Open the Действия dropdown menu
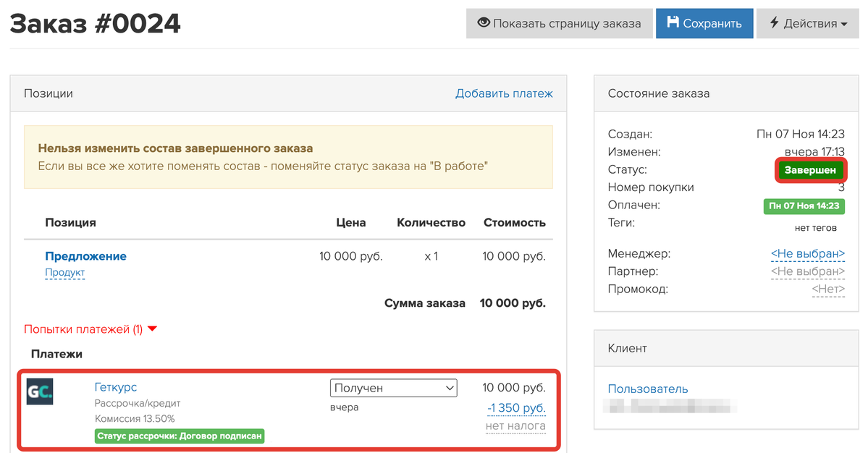 808,23
